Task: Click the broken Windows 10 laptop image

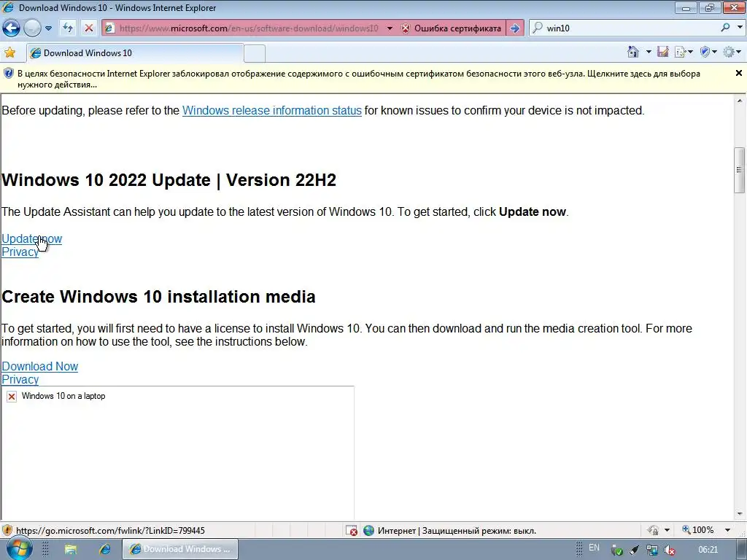Action: 177,452
